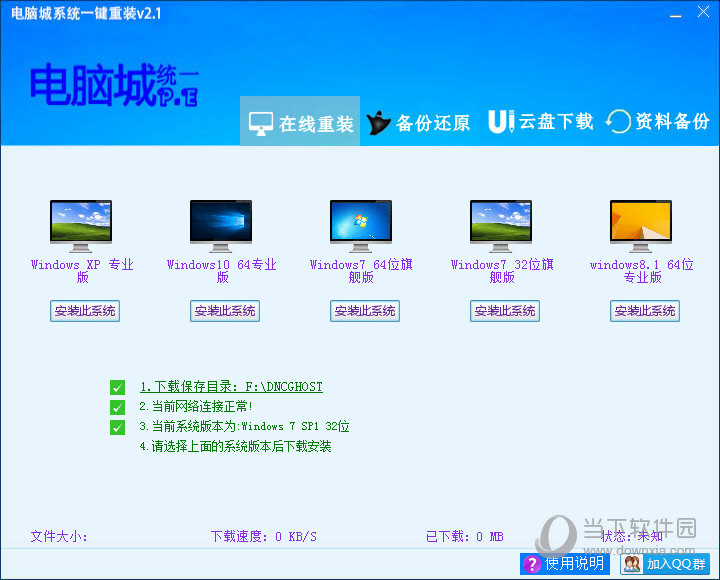Click the 加入QQ群 button
This screenshot has width=720, height=580.
tap(665, 563)
